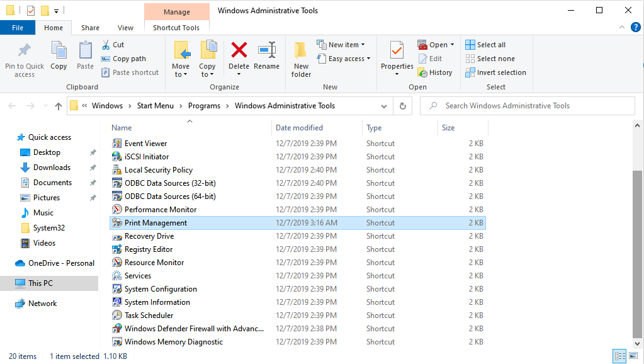
Task: Click Windows in the address breadcrumb
Action: click(107, 106)
